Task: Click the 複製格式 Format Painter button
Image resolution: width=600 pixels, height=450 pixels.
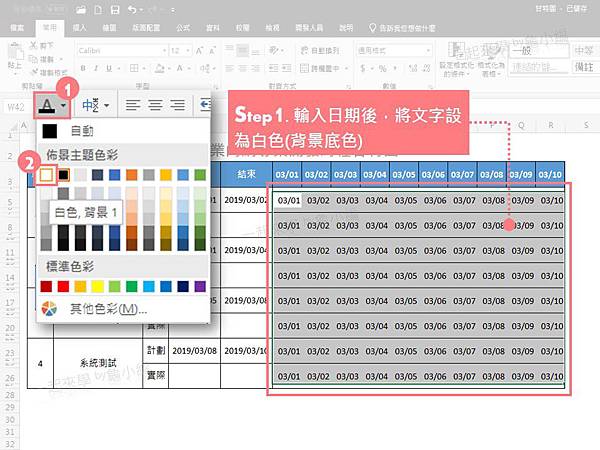Action: tap(49, 72)
